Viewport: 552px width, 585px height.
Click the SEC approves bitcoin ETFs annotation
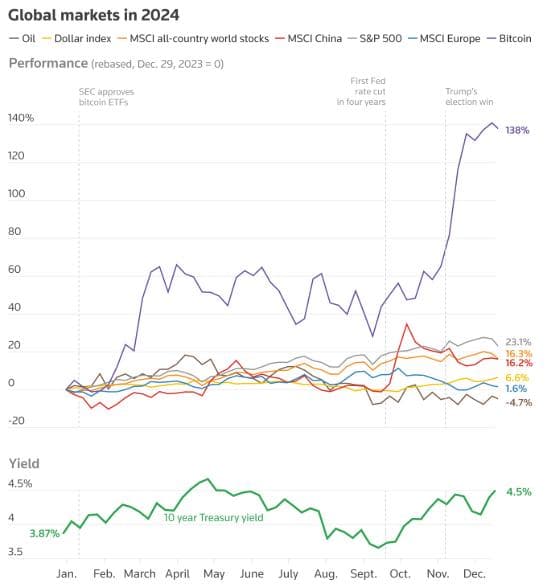(x=106, y=97)
